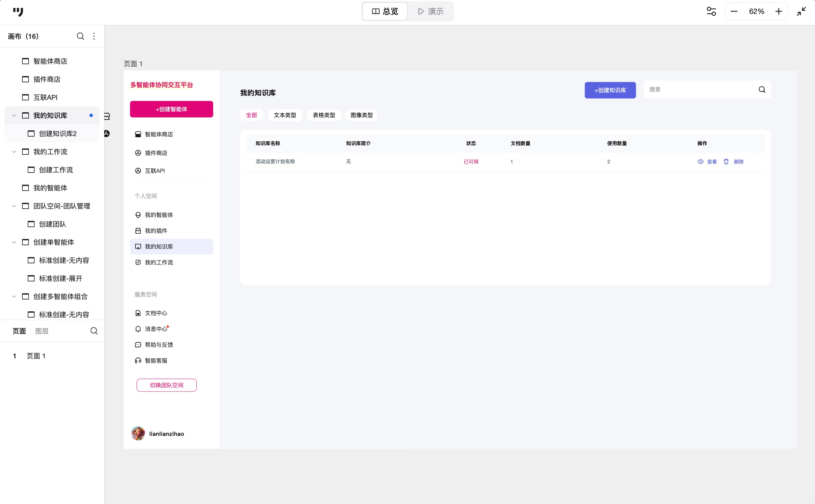815x504 pixels.
Task: Collapse the 创建单智能体 tree group chevron
Action: click(14, 242)
